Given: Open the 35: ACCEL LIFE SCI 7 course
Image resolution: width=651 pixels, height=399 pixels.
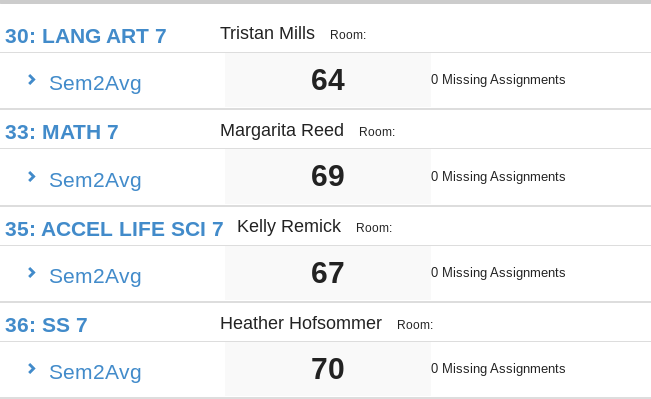Looking at the screenshot, I should coord(114,229).
